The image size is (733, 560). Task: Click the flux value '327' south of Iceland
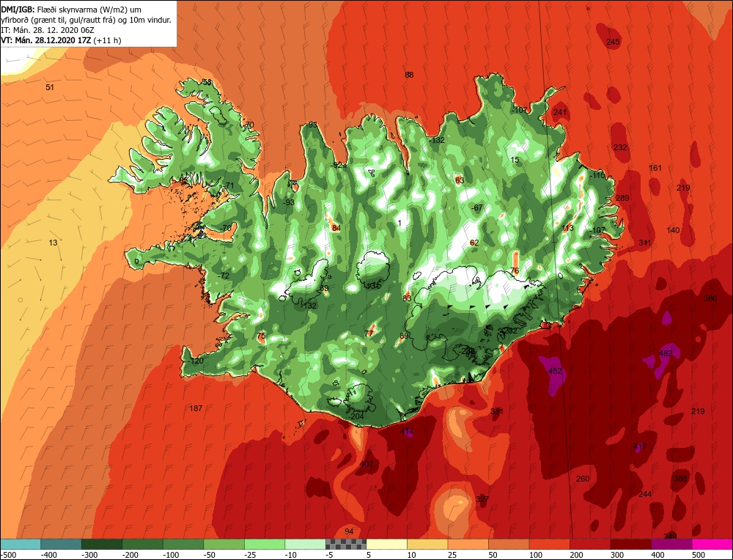(x=482, y=498)
